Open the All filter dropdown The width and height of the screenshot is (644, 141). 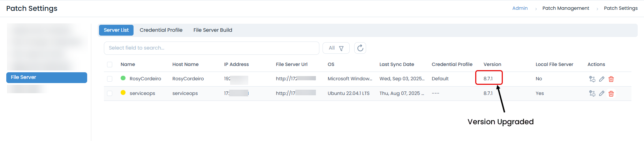tap(336, 48)
